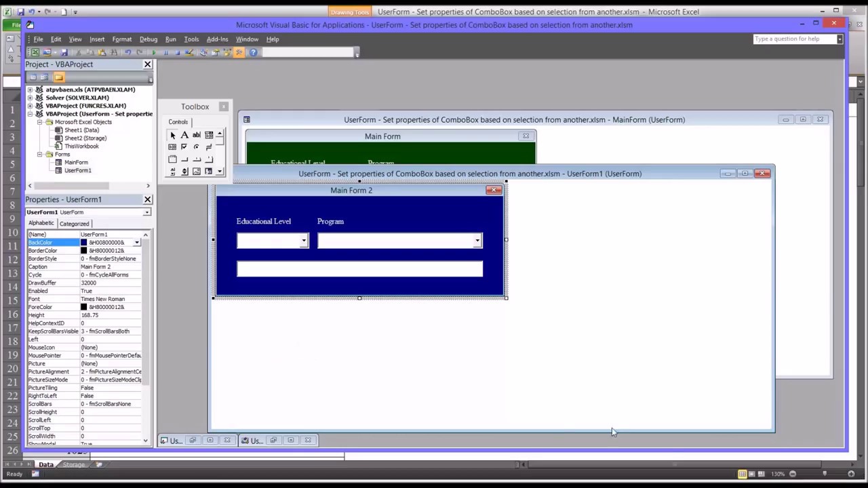Screen dimensions: 868x488
Task: Select the TextBox control in the Toolbox
Action: click(197, 136)
